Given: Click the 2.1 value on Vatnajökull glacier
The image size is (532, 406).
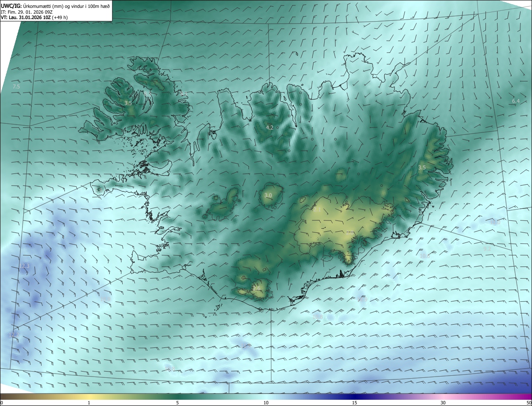Looking at the screenshot, I should coord(317,210).
